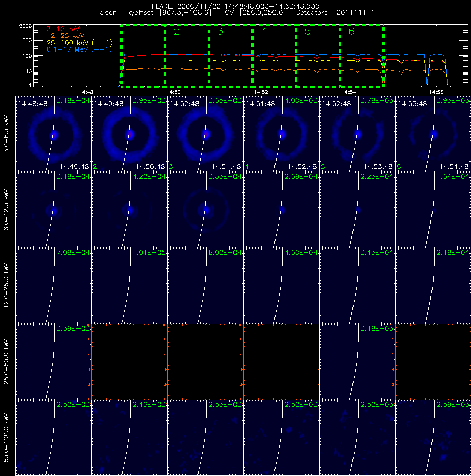Select interval number 5 in the light curve
The width and height of the screenshot is (471, 476).
[x=307, y=31]
